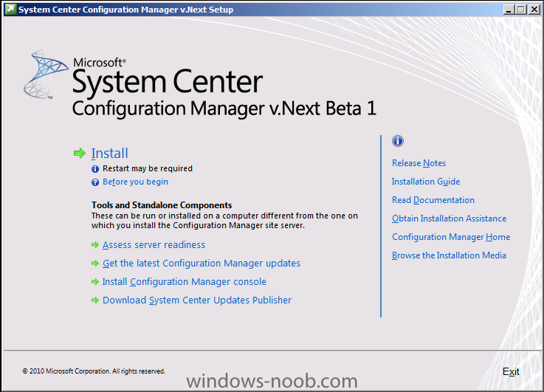
Task: Open the Installation Guide link
Action: point(426,182)
